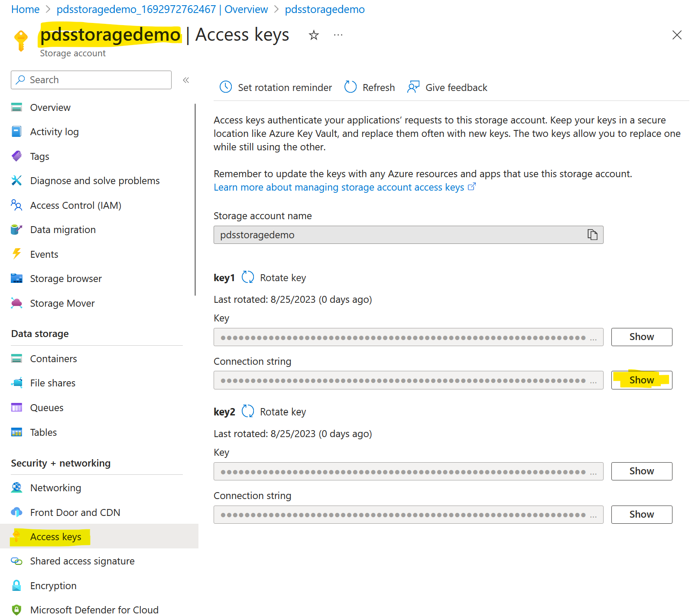Show the key2 value
Screen dimensions: 695x616
[x=641, y=471]
